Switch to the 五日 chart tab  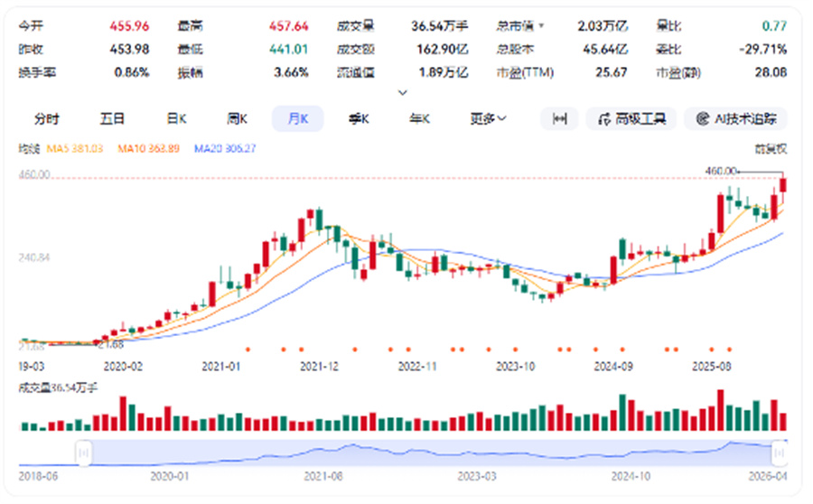[x=112, y=118]
